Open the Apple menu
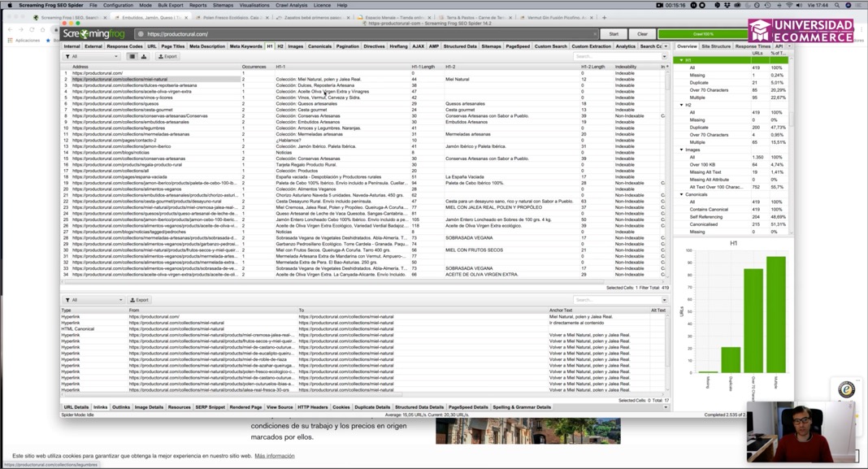The width and height of the screenshot is (868, 469). point(10,5)
